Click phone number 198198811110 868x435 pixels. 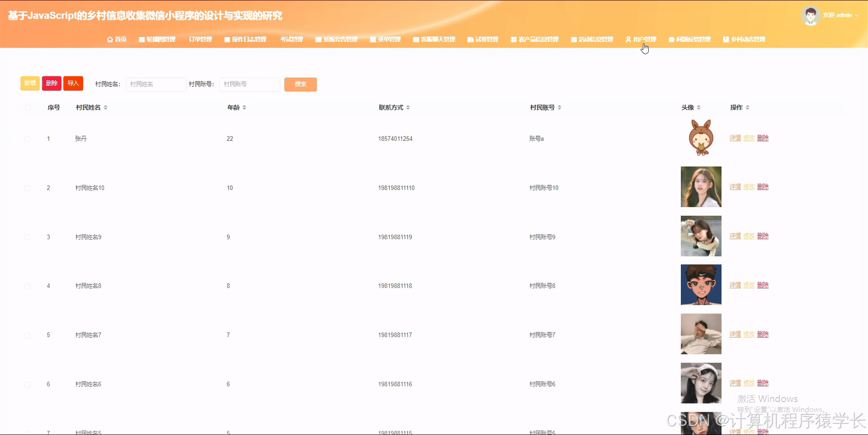pyautogui.click(x=396, y=188)
